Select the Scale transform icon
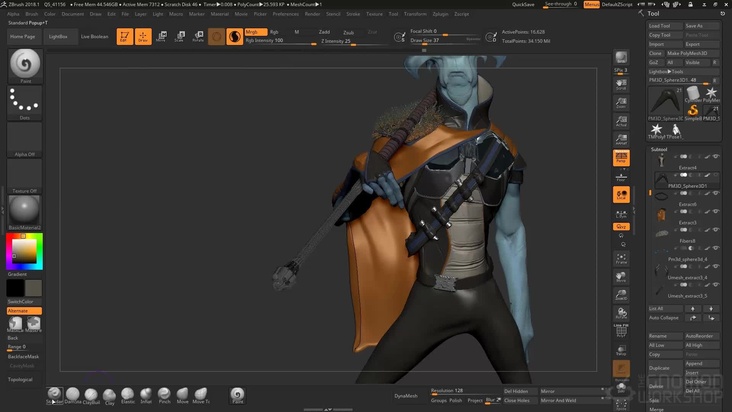The image size is (732, 412). coord(179,37)
